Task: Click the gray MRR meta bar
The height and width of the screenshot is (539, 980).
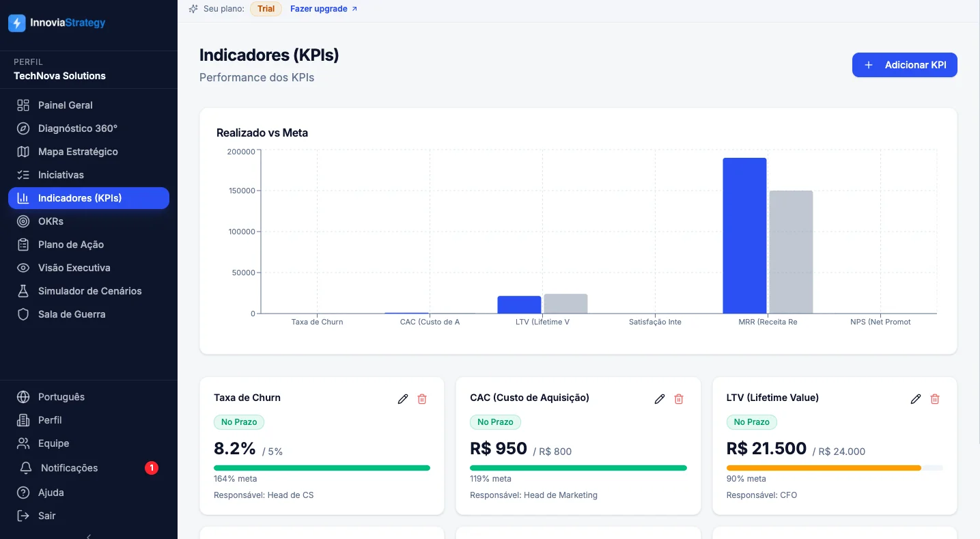Action: (x=791, y=252)
